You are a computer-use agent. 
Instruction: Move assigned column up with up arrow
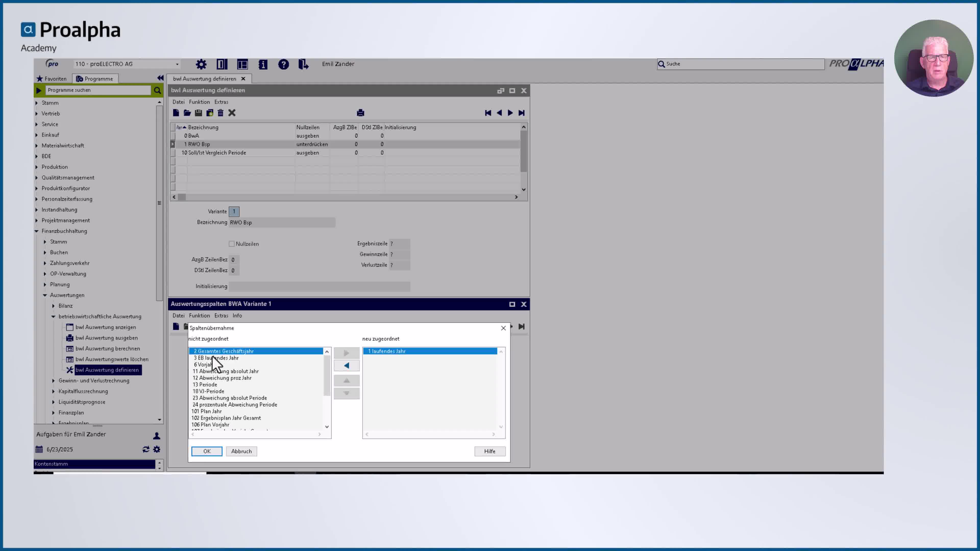click(x=347, y=381)
